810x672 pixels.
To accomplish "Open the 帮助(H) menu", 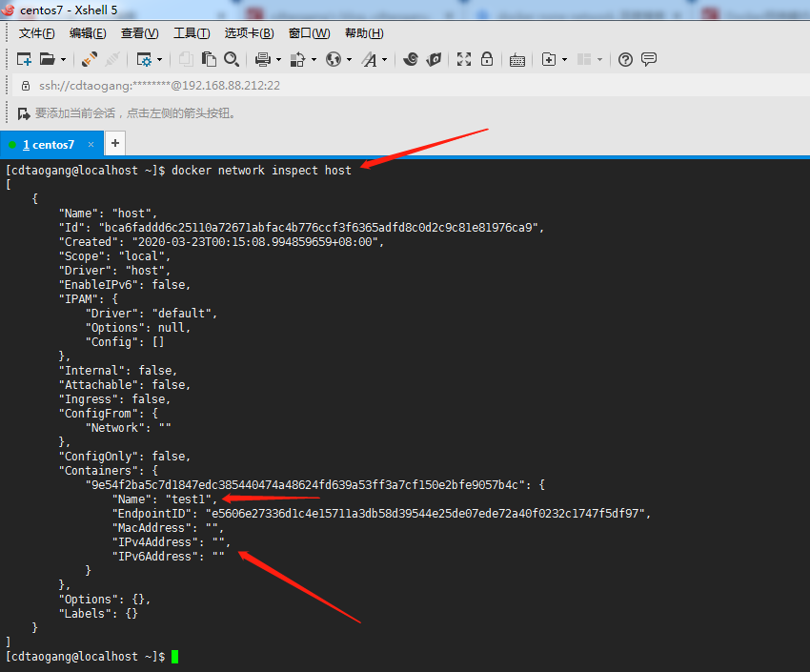I will tap(364, 33).
